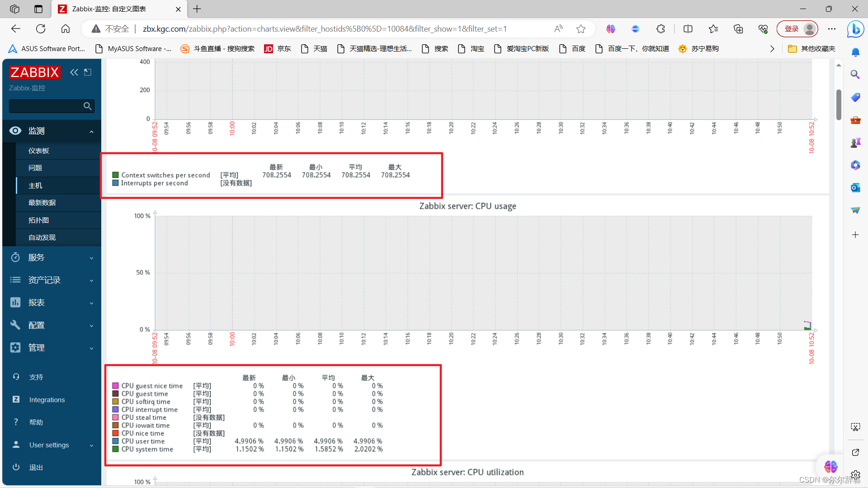
Task: Click the ZABBIX logo
Action: [34, 72]
